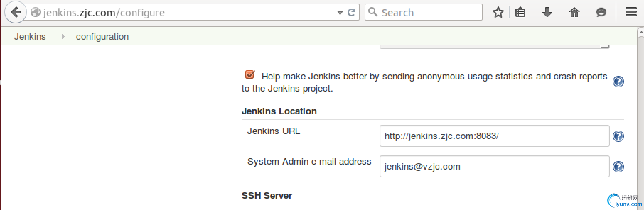The image size is (644, 210).
Task: Click the Jenkins URL input field
Action: 494,136
